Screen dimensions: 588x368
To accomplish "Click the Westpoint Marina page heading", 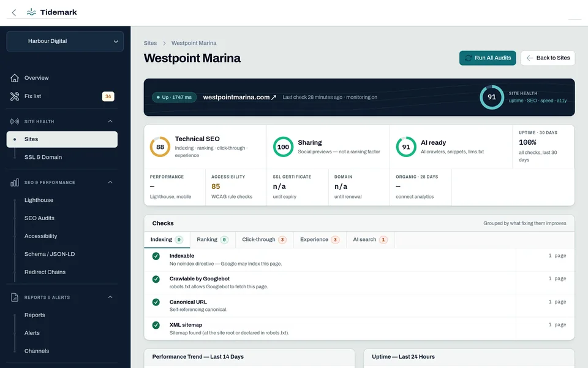I will pyautogui.click(x=192, y=58).
